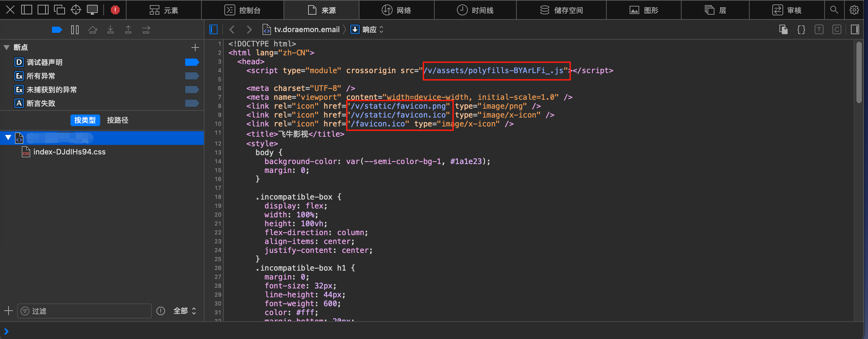Image resolution: width=868 pixels, height=339 pixels.
Task: Toggle navigation sidebar visibility icon
Action: click(x=213, y=30)
